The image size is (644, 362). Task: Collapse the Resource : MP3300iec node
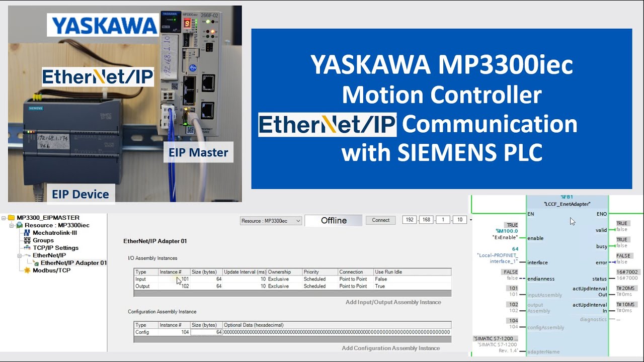(x=12, y=225)
